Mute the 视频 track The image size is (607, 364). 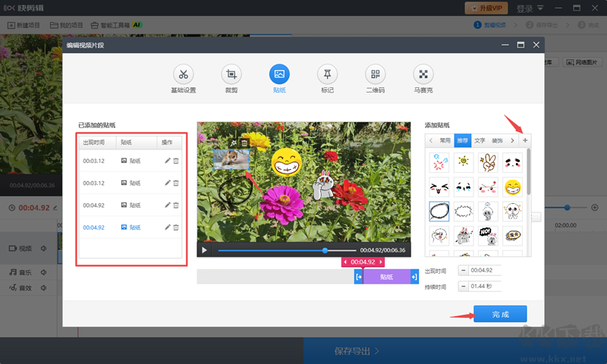click(44, 248)
